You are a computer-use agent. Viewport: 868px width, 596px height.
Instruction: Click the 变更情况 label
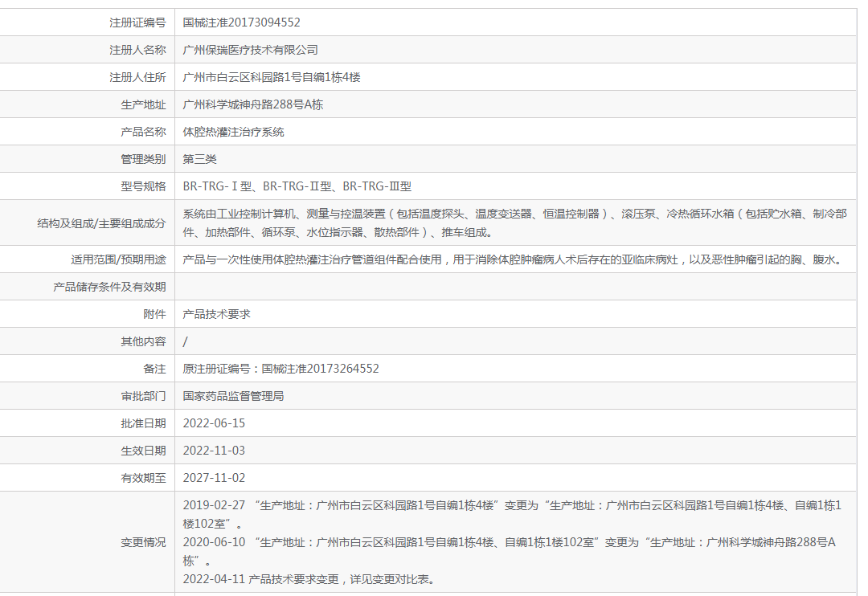(x=143, y=542)
